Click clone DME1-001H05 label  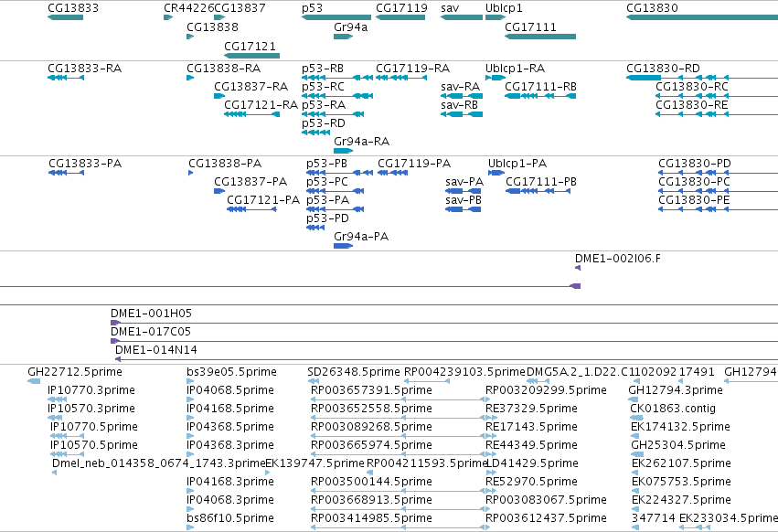tap(151, 314)
